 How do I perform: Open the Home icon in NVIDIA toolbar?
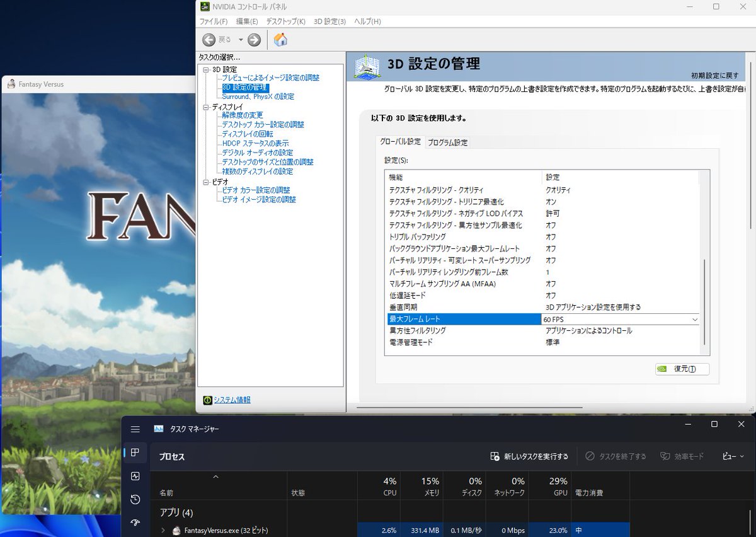point(280,40)
